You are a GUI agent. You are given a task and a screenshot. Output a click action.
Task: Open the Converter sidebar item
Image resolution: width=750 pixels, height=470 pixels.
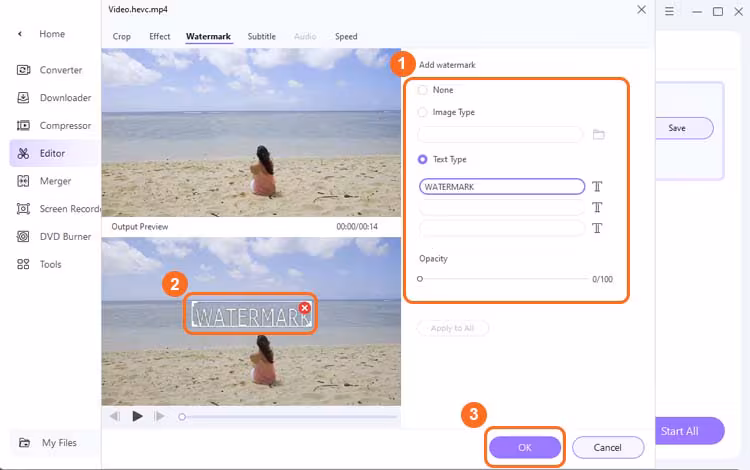(50, 70)
